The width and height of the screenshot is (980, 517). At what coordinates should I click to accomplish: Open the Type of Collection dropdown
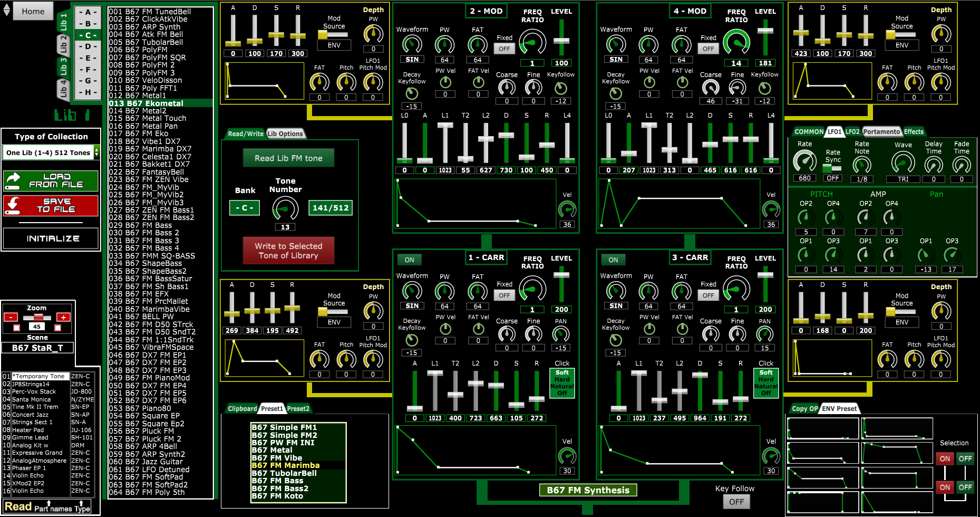click(x=51, y=152)
